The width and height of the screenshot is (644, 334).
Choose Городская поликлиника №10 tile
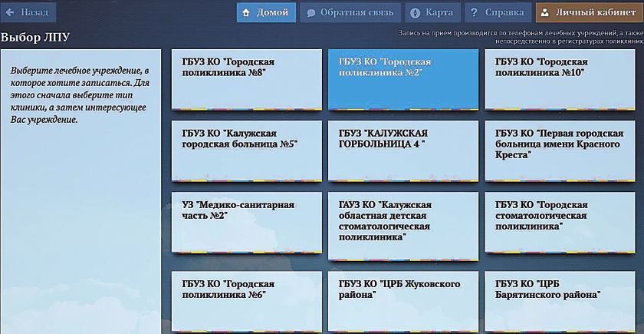pyautogui.click(x=559, y=79)
